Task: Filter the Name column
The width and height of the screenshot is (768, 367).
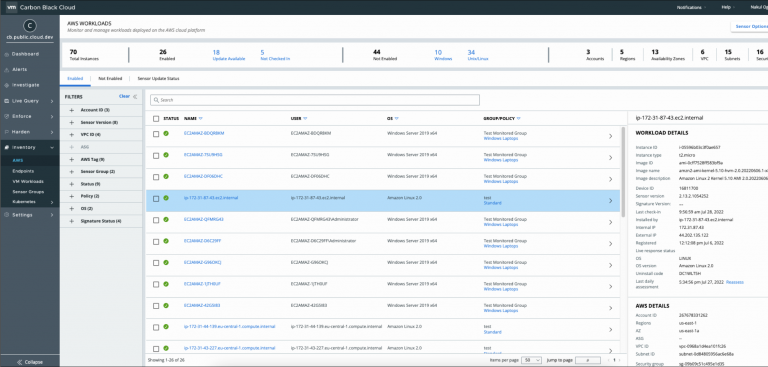Action: click(x=201, y=119)
